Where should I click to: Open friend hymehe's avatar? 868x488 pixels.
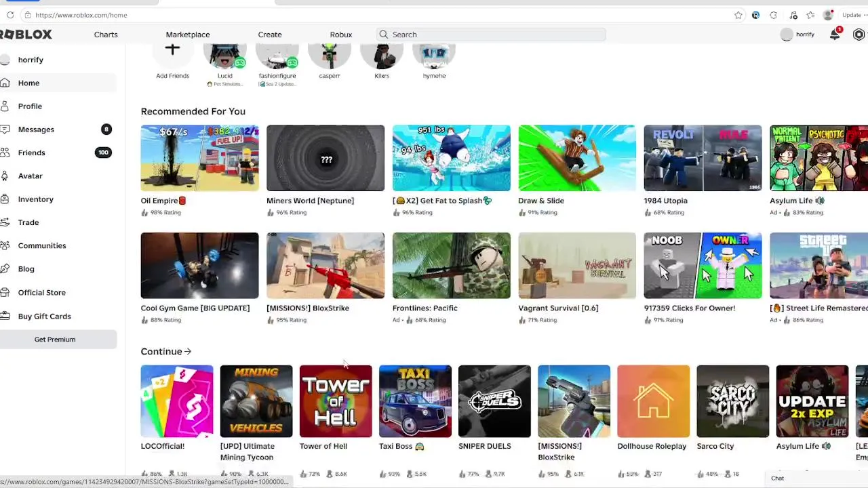point(434,55)
